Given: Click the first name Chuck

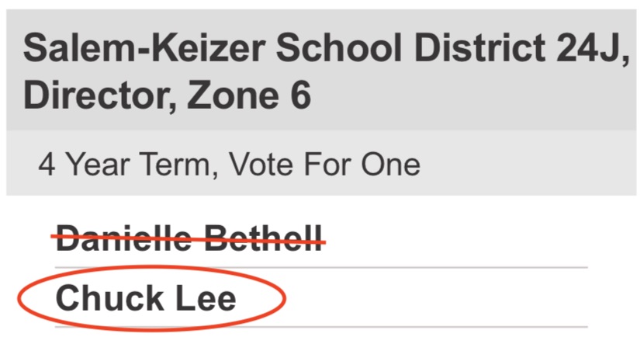Looking at the screenshot, I should point(109,298).
